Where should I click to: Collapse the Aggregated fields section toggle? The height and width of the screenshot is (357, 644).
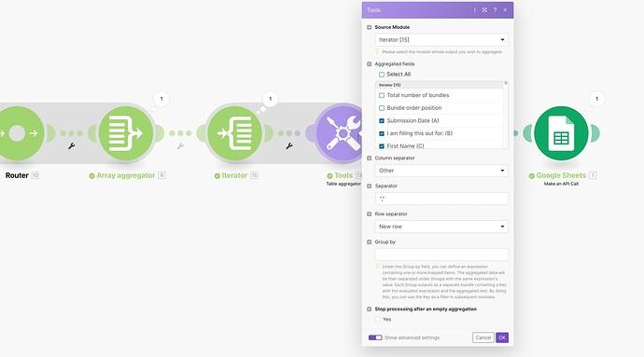pos(369,64)
